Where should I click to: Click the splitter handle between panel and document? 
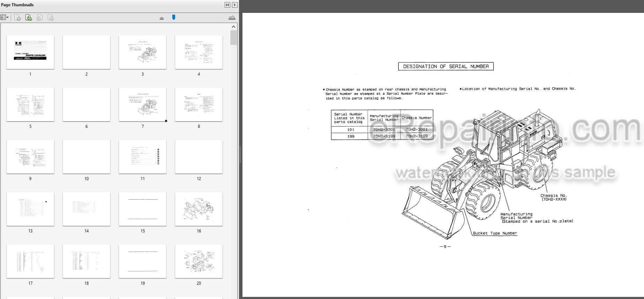240,155
